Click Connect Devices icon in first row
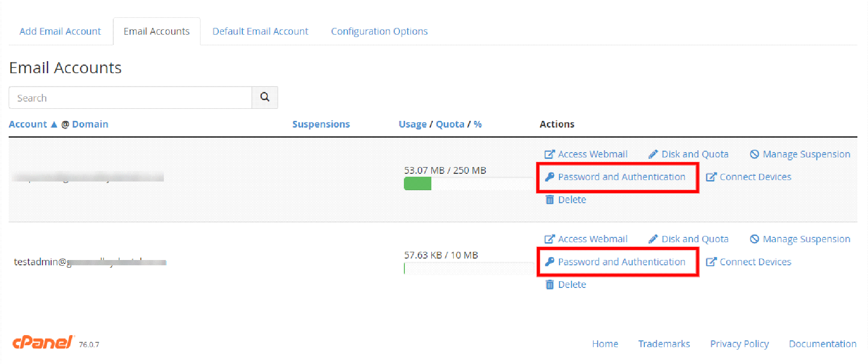Image resolution: width=868 pixels, height=364 pixels. (711, 177)
